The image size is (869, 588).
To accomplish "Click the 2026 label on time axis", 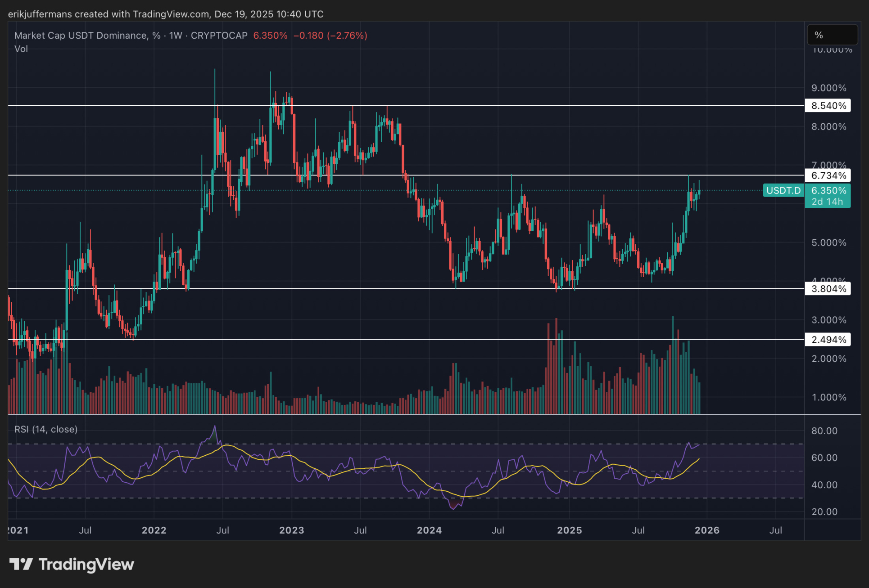I will coord(707,530).
